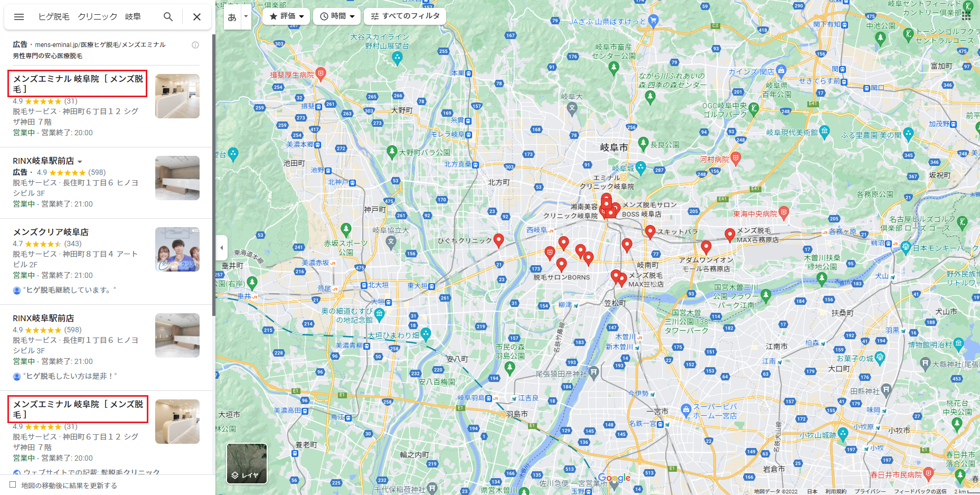Click the 奥の細道むすびの地記念館 marker
This screenshot has height=495, width=980.
(379, 315)
